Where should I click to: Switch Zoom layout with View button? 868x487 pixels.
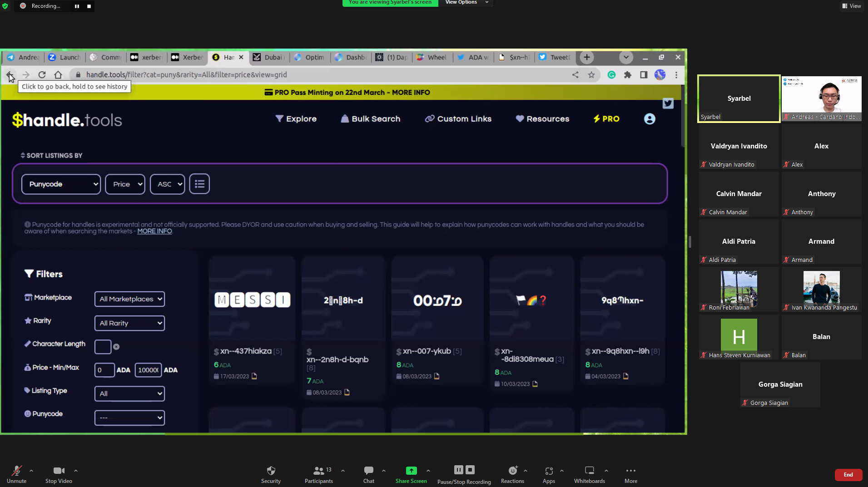(x=852, y=6)
